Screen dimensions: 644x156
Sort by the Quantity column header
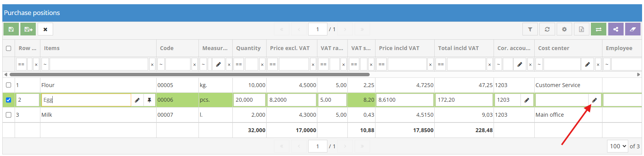[248, 49]
